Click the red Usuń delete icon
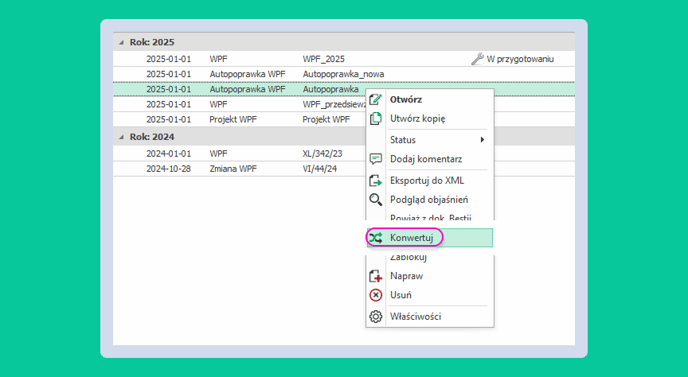The image size is (688, 377). pos(376,295)
